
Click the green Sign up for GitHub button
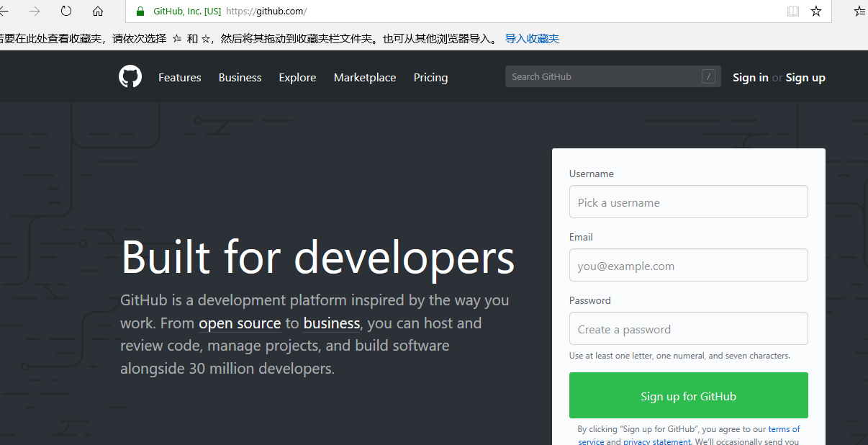point(689,395)
